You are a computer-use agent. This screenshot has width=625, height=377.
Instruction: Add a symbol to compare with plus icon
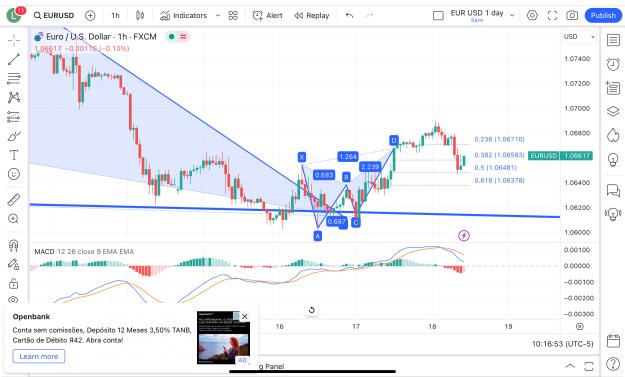[90, 16]
